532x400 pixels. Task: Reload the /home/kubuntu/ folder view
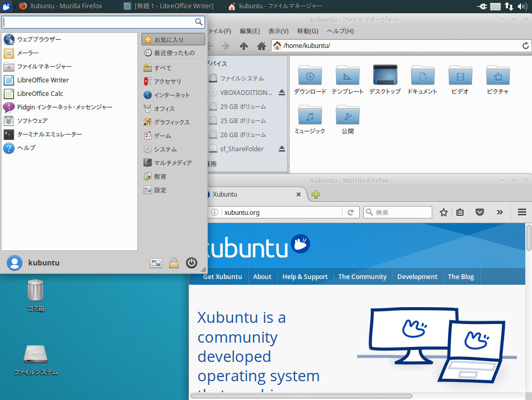click(526, 45)
